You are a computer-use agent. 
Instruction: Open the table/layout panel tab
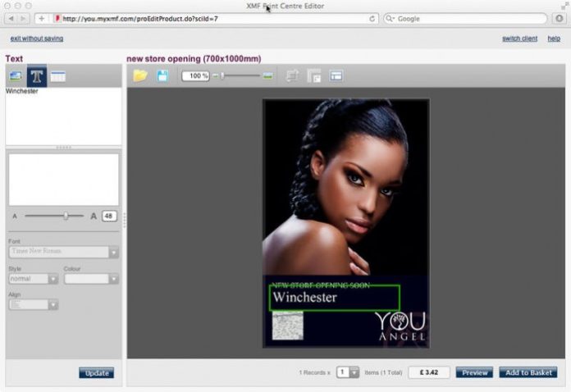(x=57, y=76)
